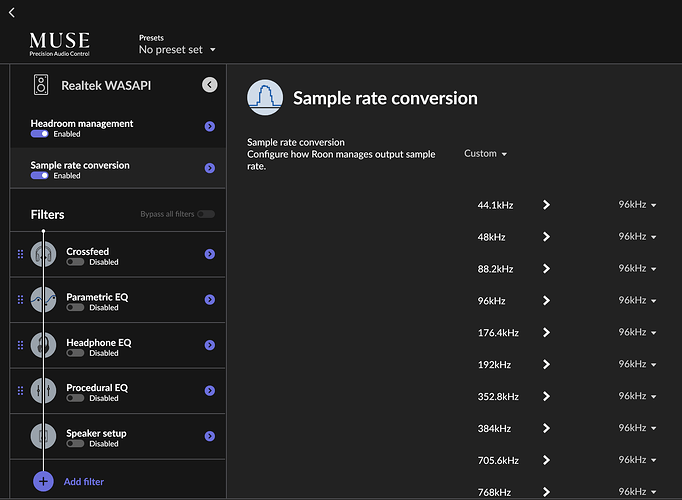Click the 352.8kHz input rate label
Screen dimensions: 682x500
[x=498, y=397]
